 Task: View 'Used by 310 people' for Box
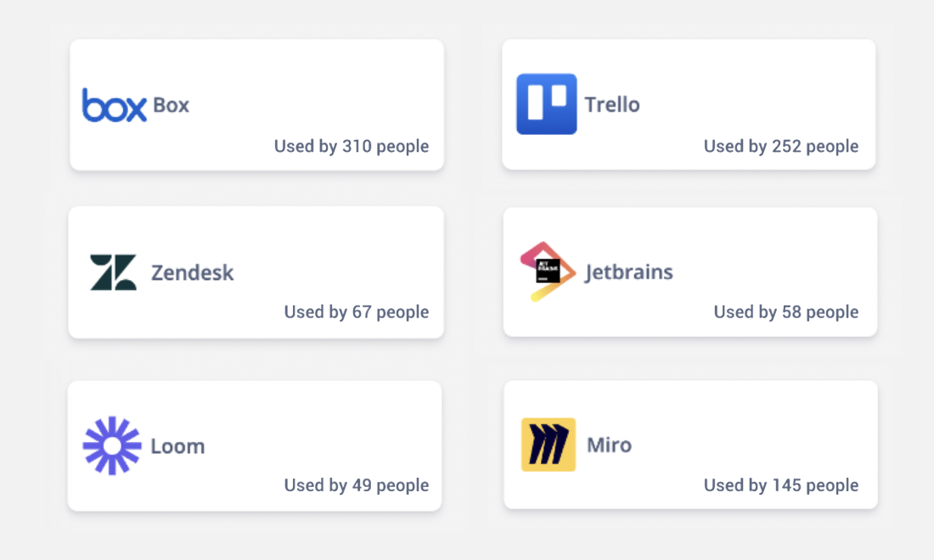pos(352,147)
